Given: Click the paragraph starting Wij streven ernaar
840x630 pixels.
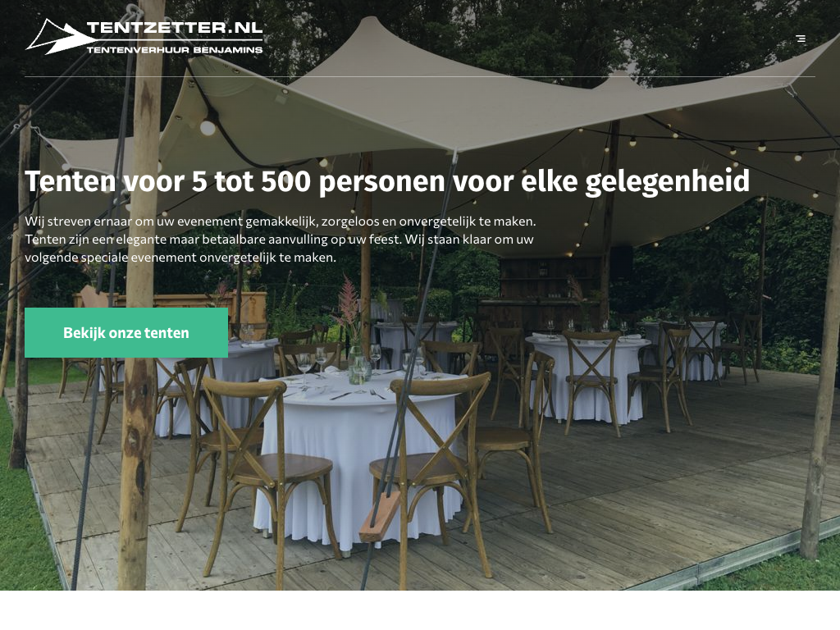Looking at the screenshot, I should click(281, 239).
